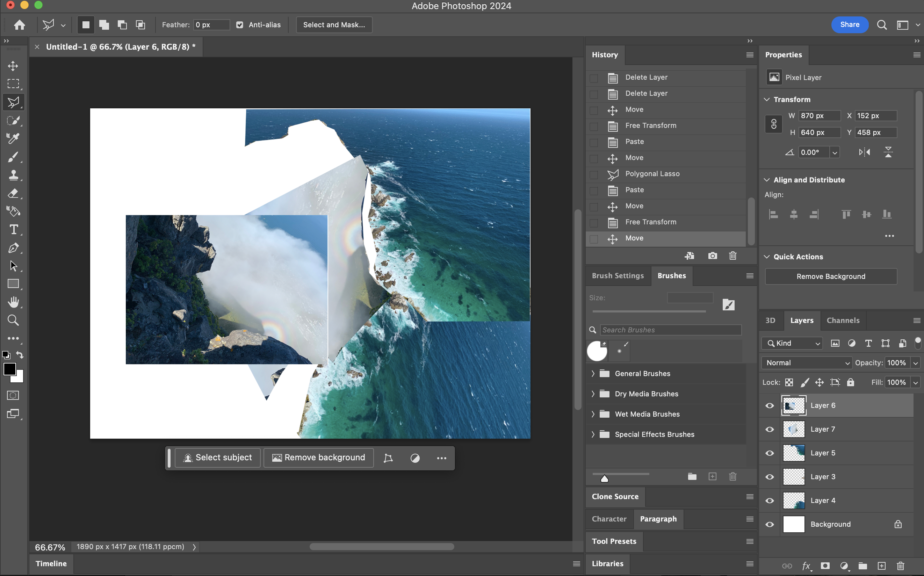The width and height of the screenshot is (924, 576).
Task: Select the Eraser tool
Action: coord(13,193)
